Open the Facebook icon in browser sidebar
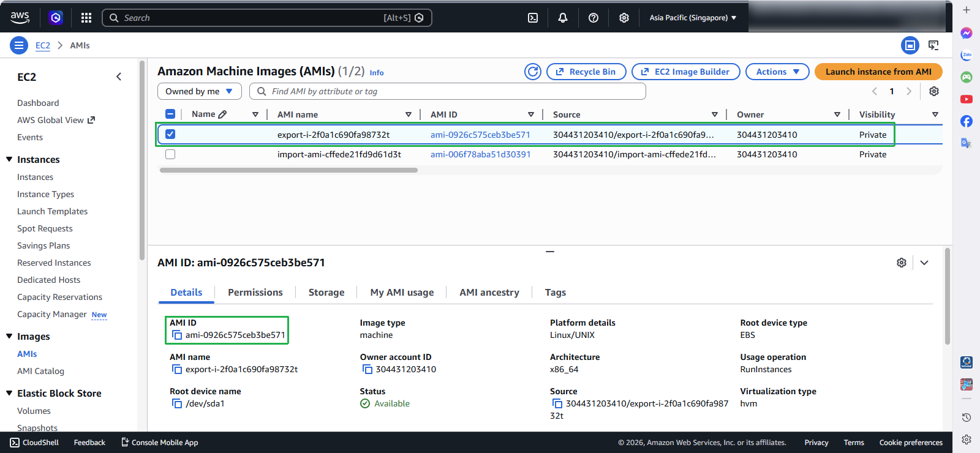The image size is (980, 453). click(x=967, y=121)
